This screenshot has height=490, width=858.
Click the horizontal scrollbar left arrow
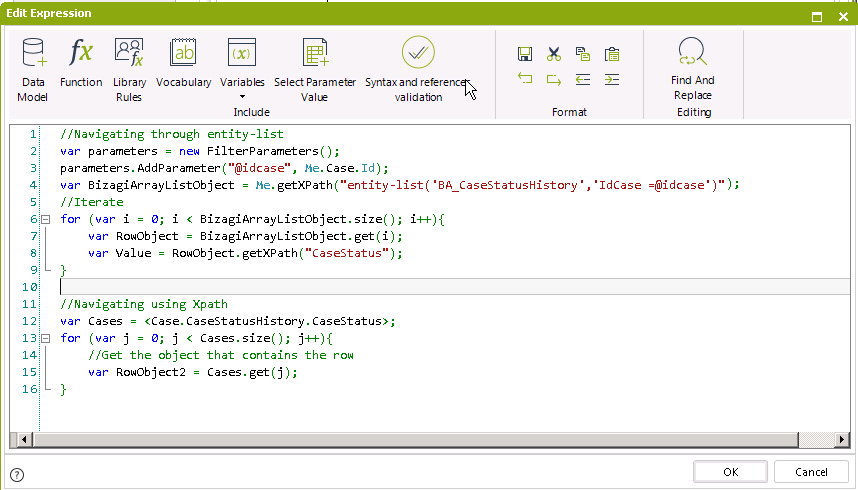[x=22, y=439]
